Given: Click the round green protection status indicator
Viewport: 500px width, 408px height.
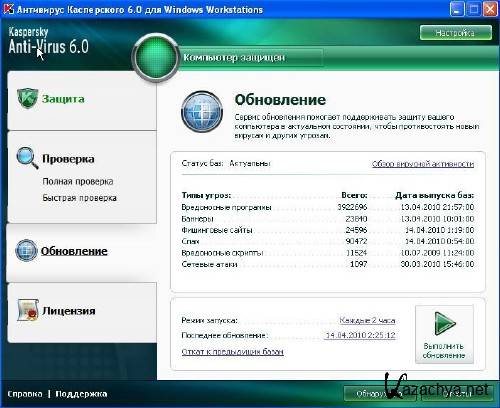Looking at the screenshot, I should tap(156, 58).
